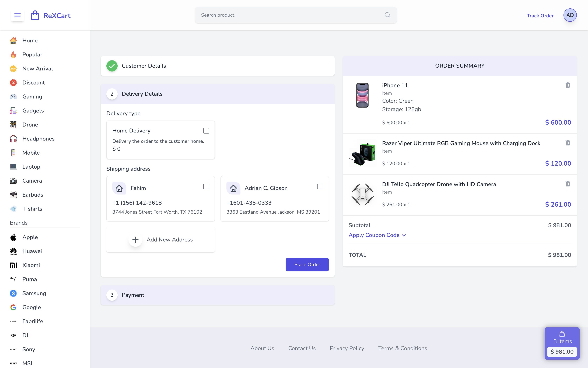Click the Huawei brand logo icon
588x368 pixels.
(13, 251)
